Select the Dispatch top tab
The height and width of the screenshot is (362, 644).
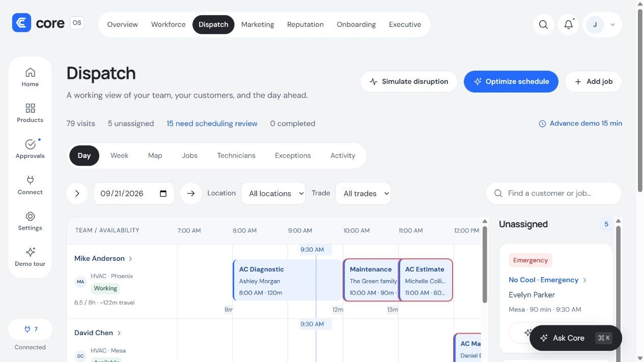[x=213, y=24]
